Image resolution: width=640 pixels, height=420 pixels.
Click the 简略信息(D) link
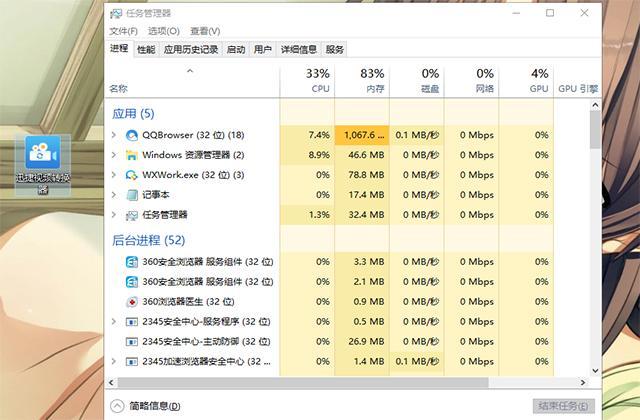pos(155,406)
